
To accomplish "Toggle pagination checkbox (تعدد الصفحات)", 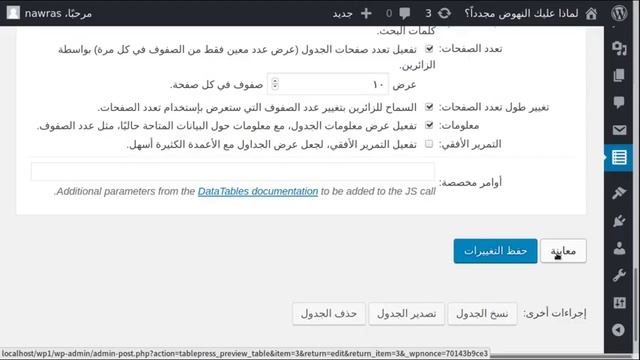I will [429, 49].
